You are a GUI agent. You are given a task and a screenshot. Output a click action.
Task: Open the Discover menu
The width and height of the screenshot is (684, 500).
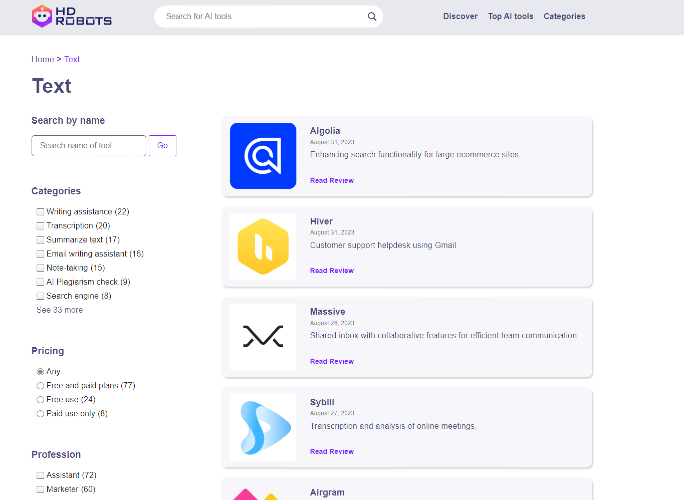[x=460, y=16]
